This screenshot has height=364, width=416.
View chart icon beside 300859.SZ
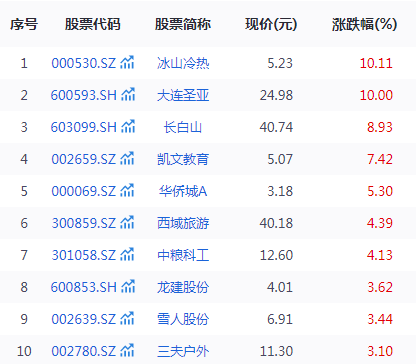[x=127, y=222]
